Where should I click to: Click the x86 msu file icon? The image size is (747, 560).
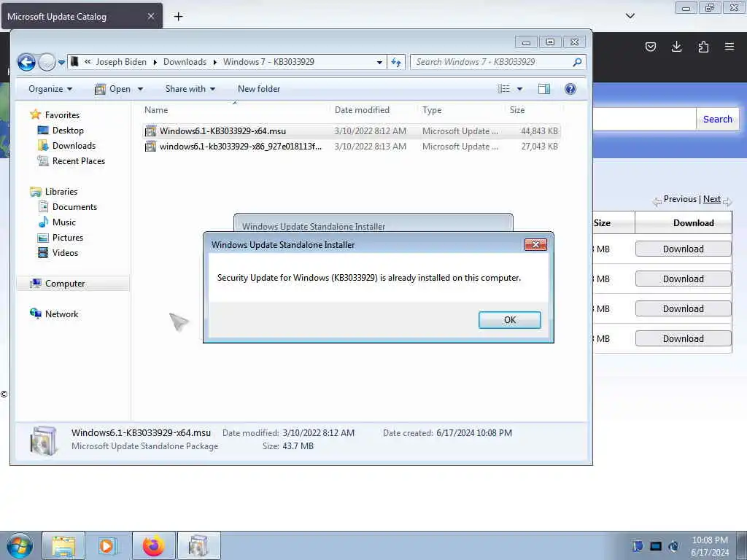(x=150, y=147)
